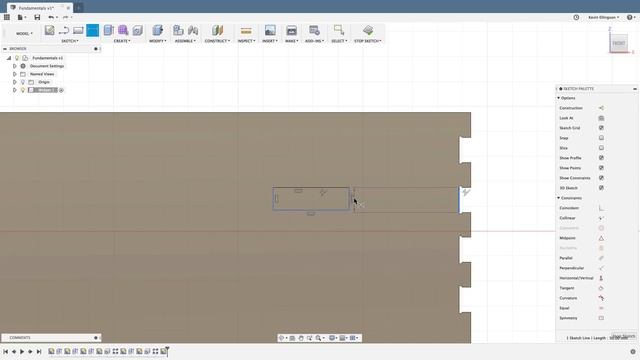This screenshot has height=360, width=640.
Task: Open the STOP SKETCH dropdown menu
Action: (368, 41)
